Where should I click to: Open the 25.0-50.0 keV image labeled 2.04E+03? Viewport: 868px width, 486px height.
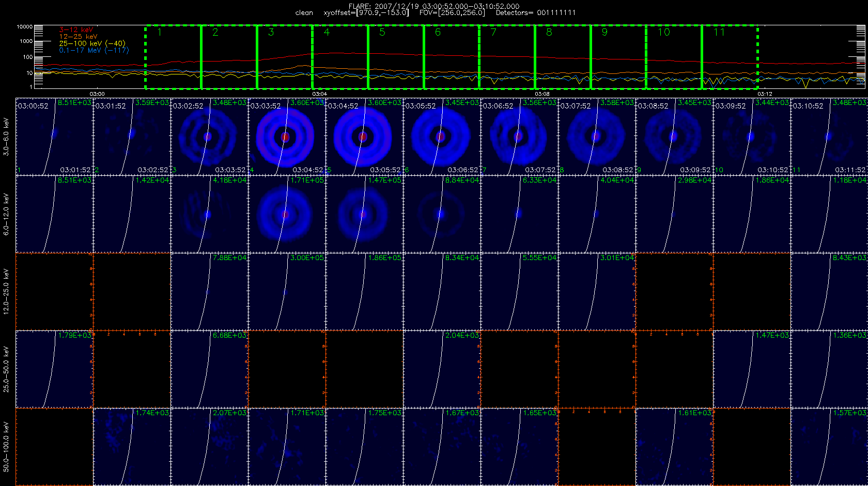point(442,369)
